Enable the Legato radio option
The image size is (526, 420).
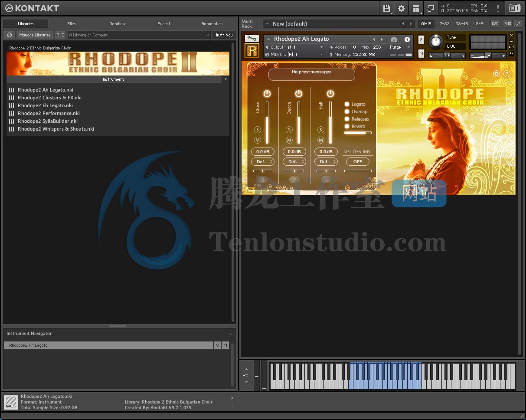347,104
